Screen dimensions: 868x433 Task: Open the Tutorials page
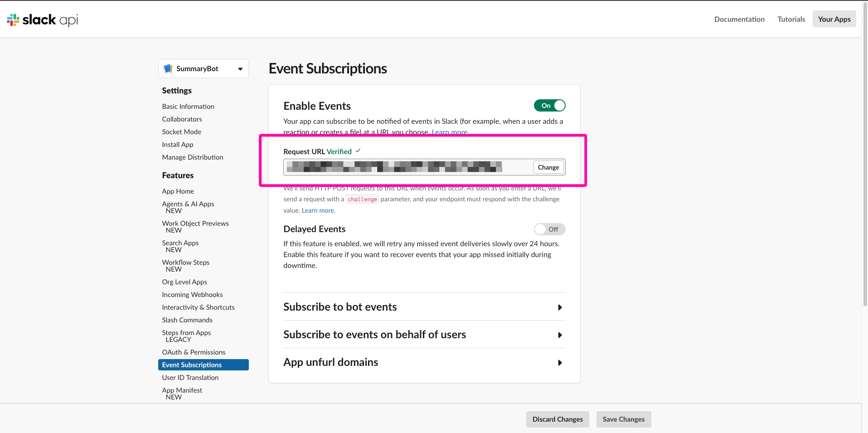pos(791,19)
